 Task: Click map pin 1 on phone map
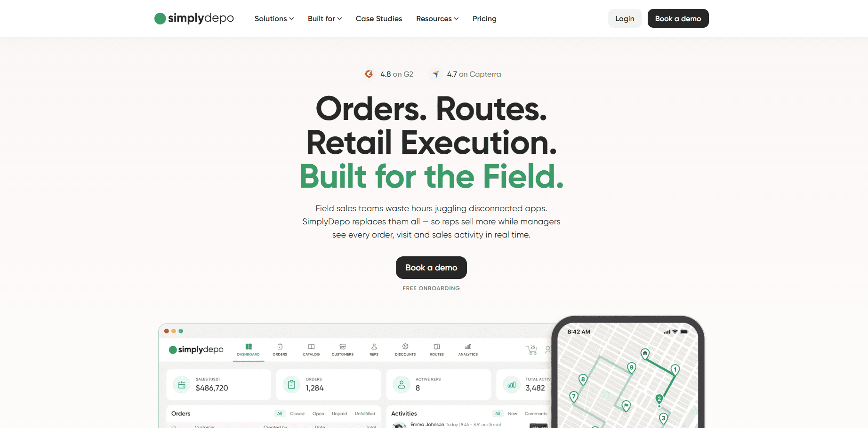(x=675, y=370)
